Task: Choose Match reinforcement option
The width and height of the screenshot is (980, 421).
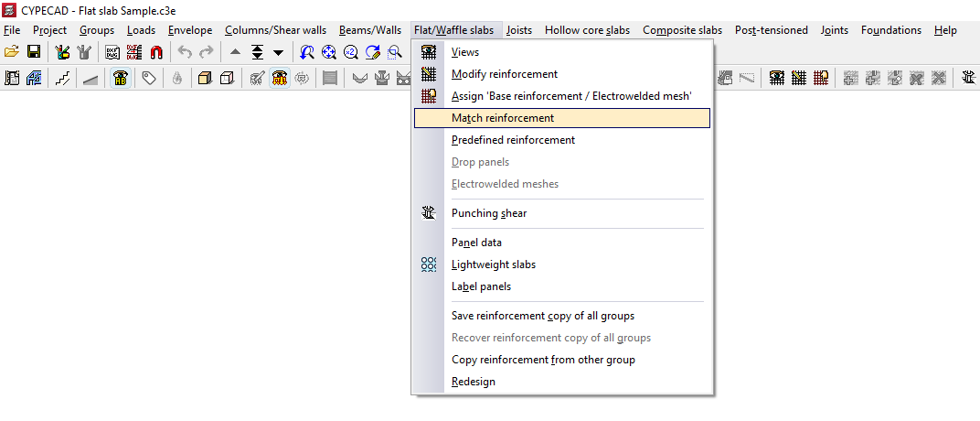Action: pyautogui.click(x=562, y=118)
